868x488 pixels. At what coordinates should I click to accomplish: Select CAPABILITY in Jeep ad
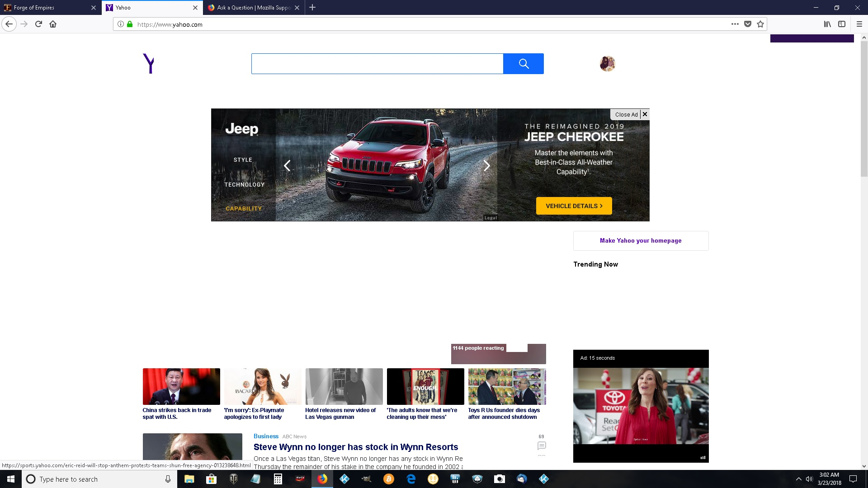click(244, 209)
